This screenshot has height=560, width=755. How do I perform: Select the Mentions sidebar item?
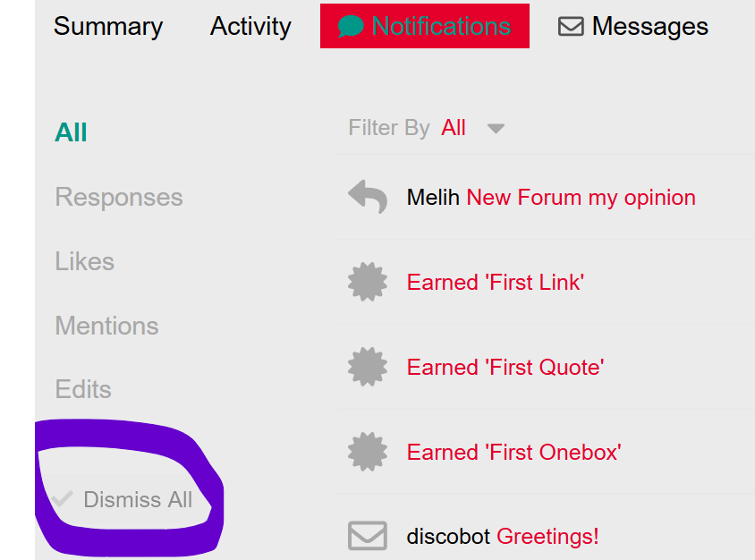pos(106,326)
